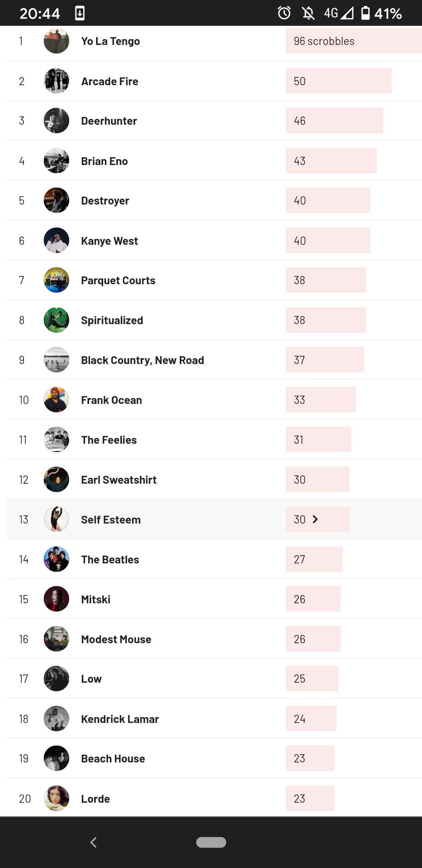Tap the Beach House avatar thumbnail
422x868 pixels.
[56, 758]
